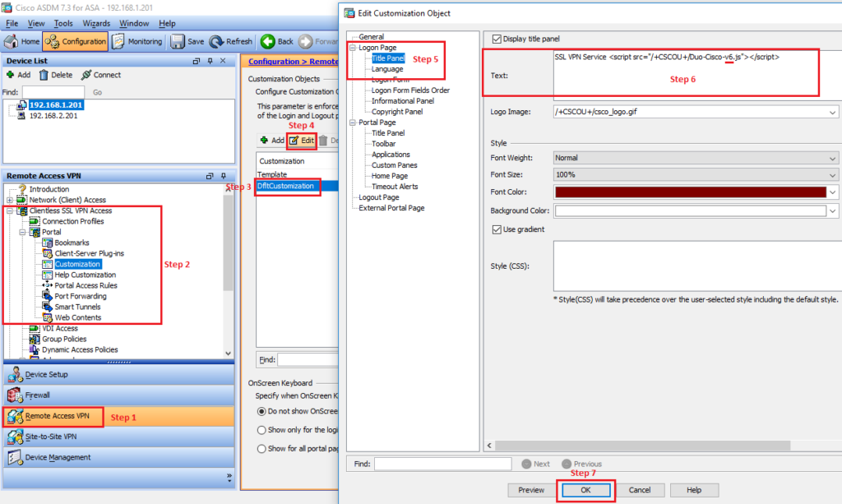Add a device in the Device List
Image resolution: width=842 pixels, height=504 pixels.
[18, 74]
